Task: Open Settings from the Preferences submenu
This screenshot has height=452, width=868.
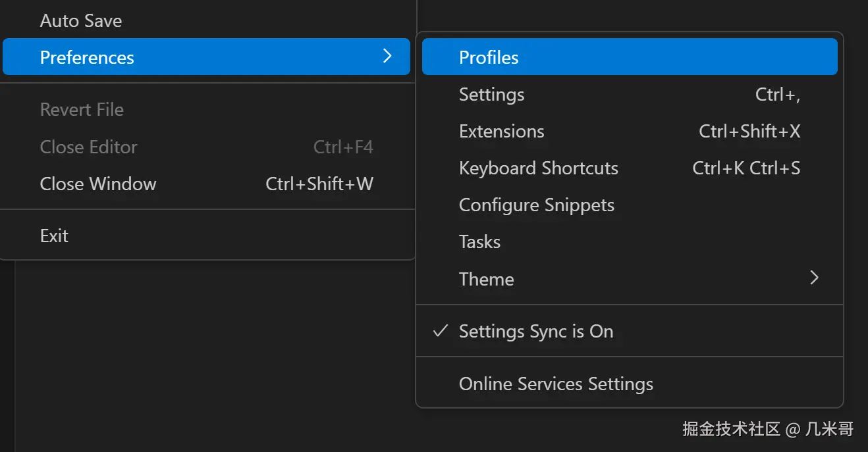Action: coord(491,95)
